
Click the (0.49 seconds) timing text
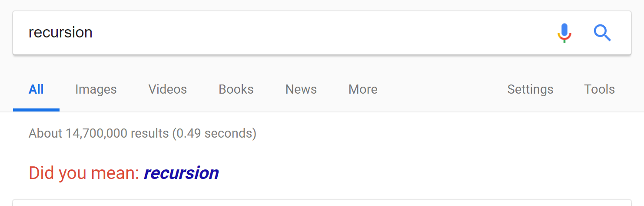214,133
